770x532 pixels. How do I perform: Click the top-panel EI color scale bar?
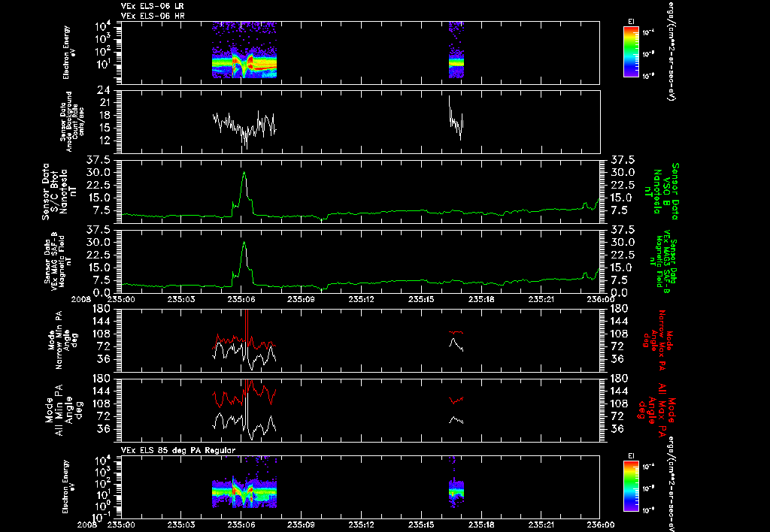pyautogui.click(x=631, y=52)
